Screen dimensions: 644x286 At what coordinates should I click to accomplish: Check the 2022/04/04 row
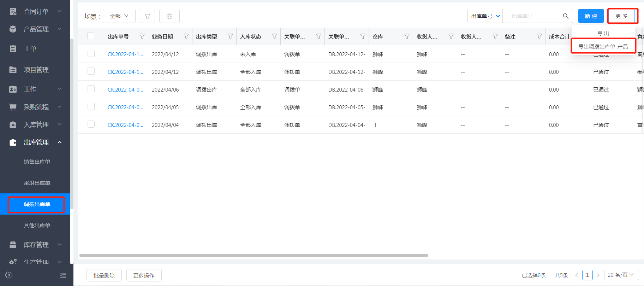click(91, 124)
